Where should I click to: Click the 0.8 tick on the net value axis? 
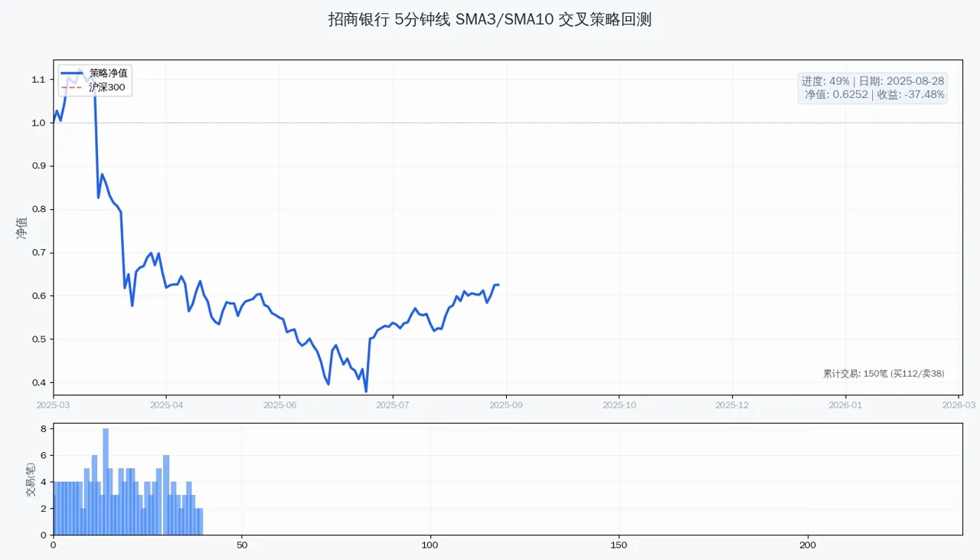point(39,209)
